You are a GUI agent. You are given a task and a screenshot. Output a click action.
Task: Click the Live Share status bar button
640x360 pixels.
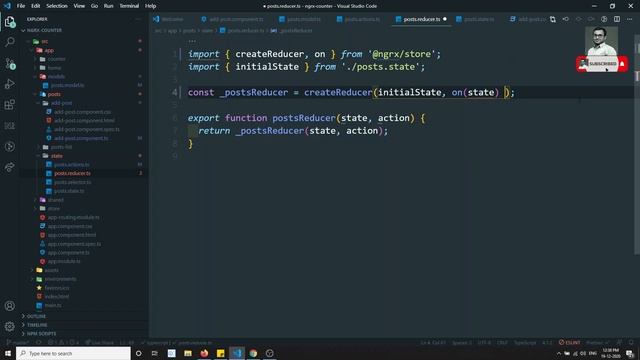[x=100, y=342]
